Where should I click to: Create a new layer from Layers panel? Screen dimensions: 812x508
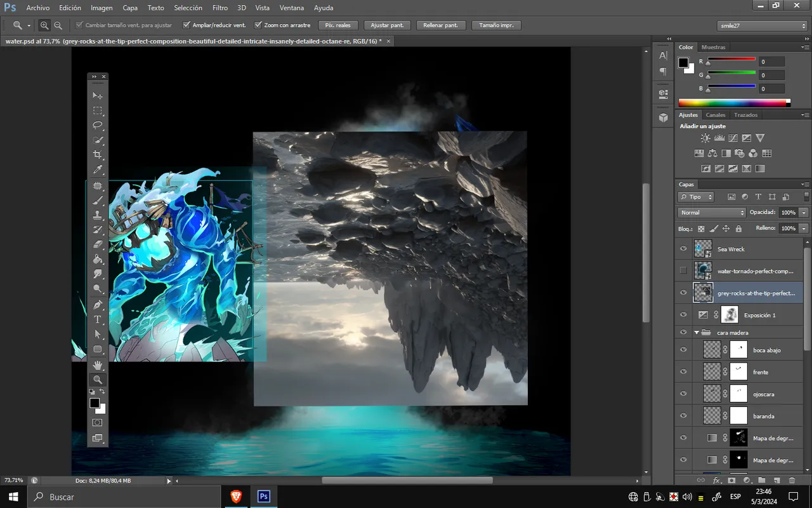[776, 481]
